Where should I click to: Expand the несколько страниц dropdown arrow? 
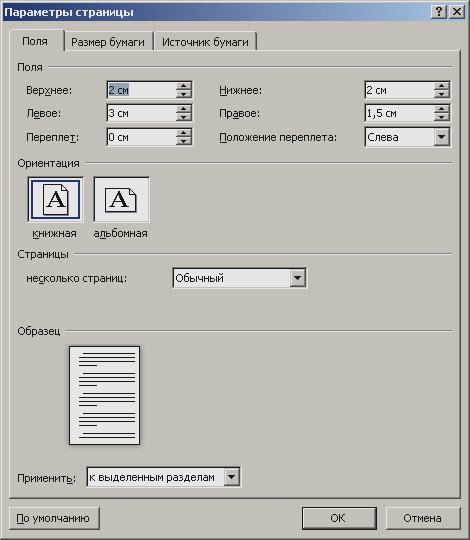pyautogui.click(x=297, y=278)
